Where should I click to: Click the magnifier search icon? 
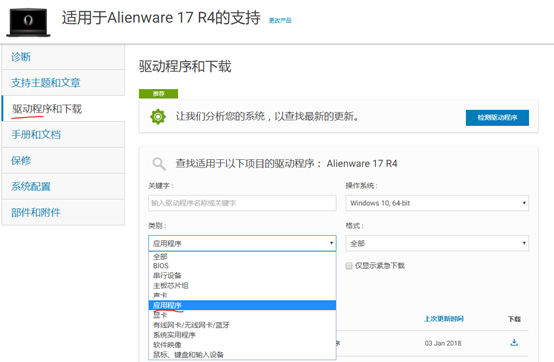(159, 164)
